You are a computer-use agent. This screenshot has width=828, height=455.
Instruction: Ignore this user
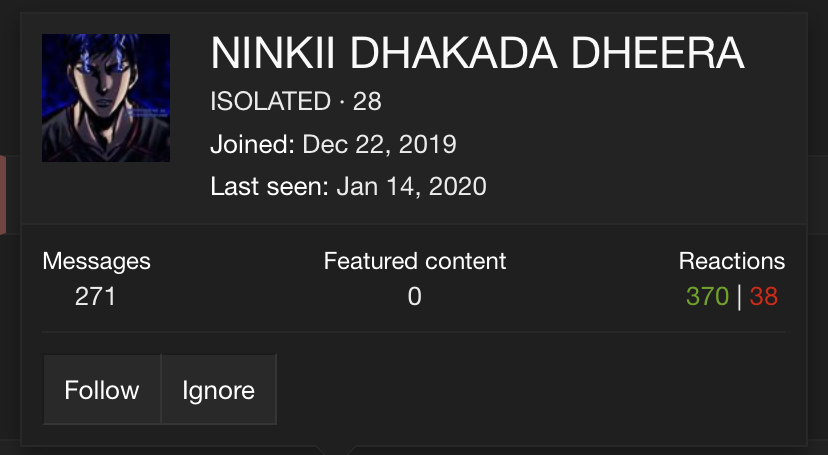pos(219,390)
